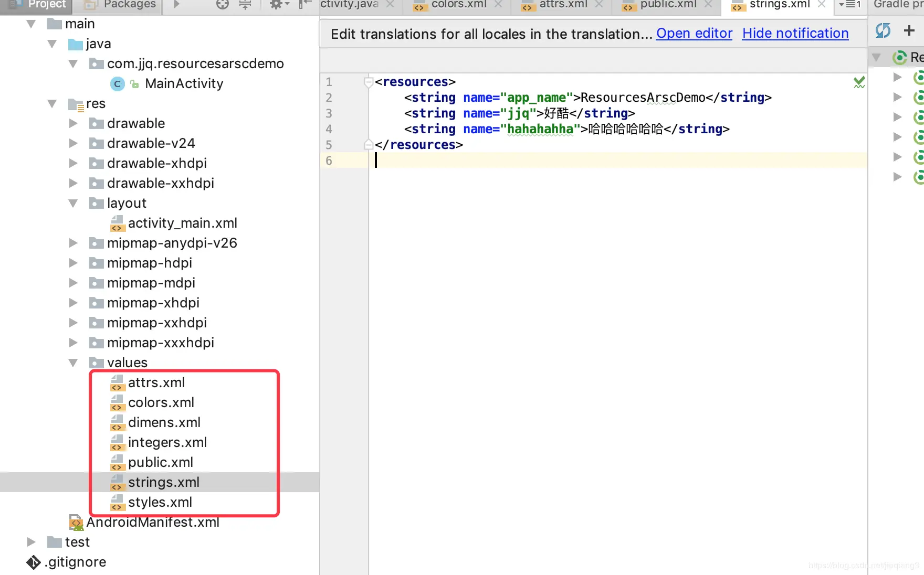Click the Gradle plus attach project icon
Viewport: 924px width, 575px height.
point(909,31)
